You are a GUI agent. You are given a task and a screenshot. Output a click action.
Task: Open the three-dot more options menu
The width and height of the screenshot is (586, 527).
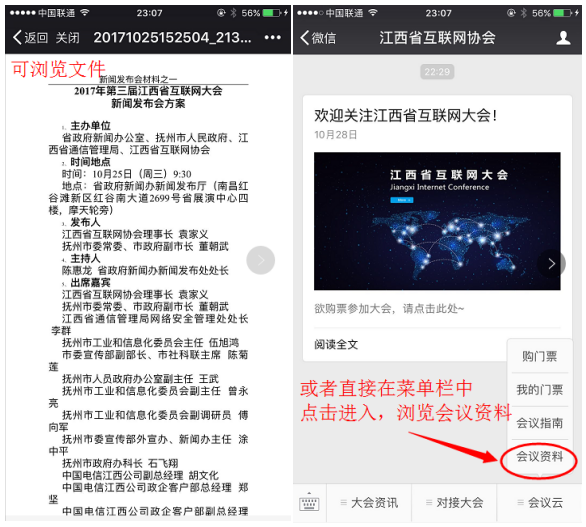(x=273, y=37)
